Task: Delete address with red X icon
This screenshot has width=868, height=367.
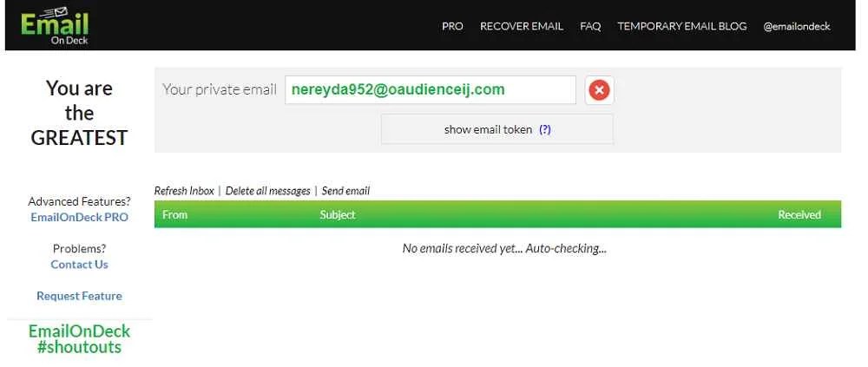Action: point(599,89)
